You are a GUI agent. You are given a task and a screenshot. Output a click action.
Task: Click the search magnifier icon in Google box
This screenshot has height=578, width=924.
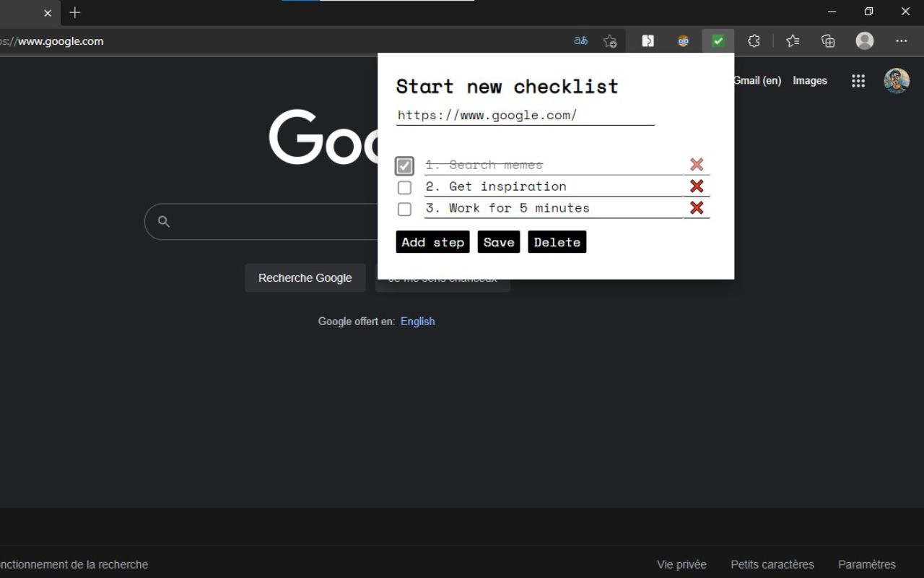point(164,222)
